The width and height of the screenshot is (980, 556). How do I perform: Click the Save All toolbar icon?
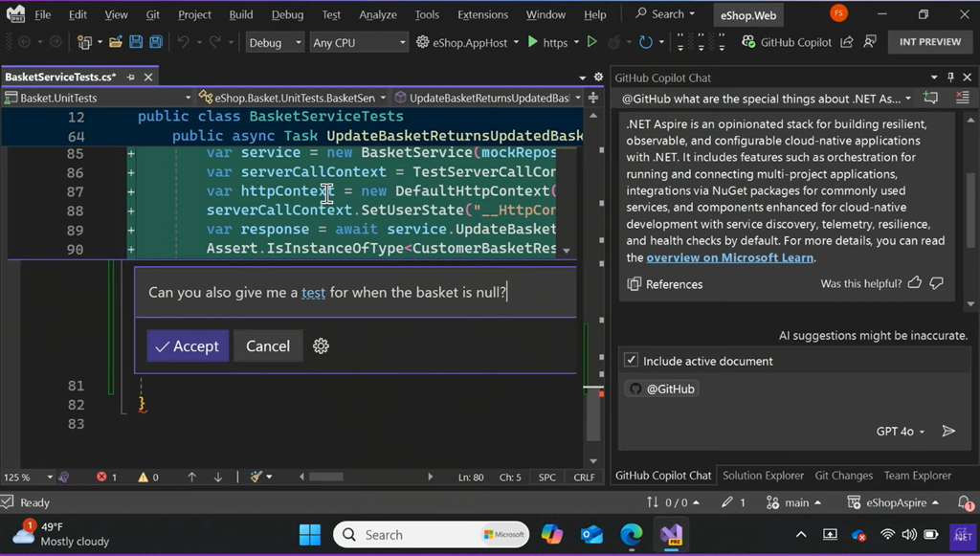154,43
